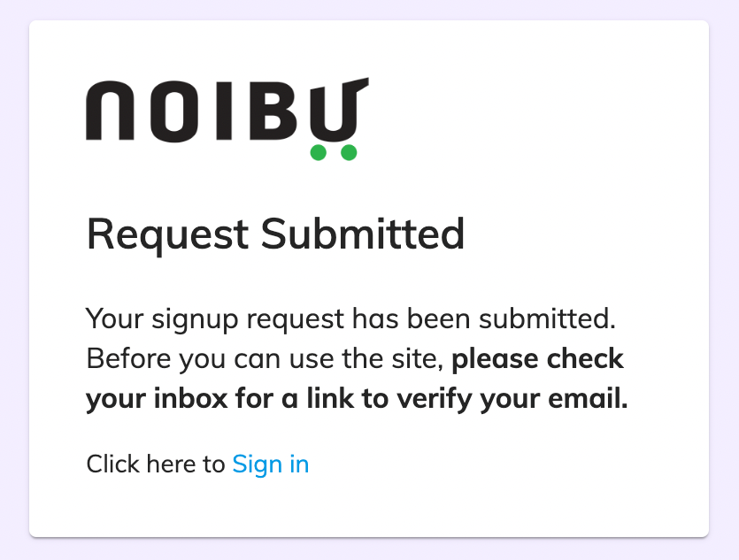Click the word "Request" in the heading
The image size is (739, 560).
coord(167,234)
